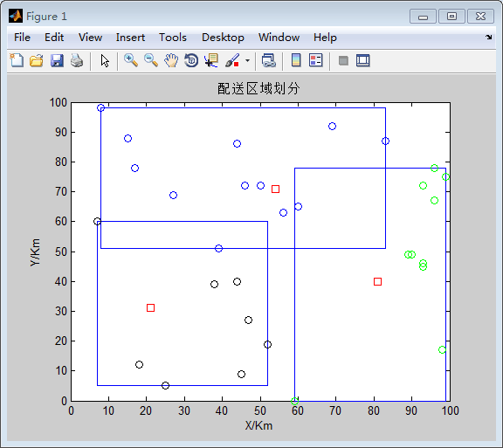Expand the Brush color dropdown arrow
503x448 pixels.
[247, 60]
